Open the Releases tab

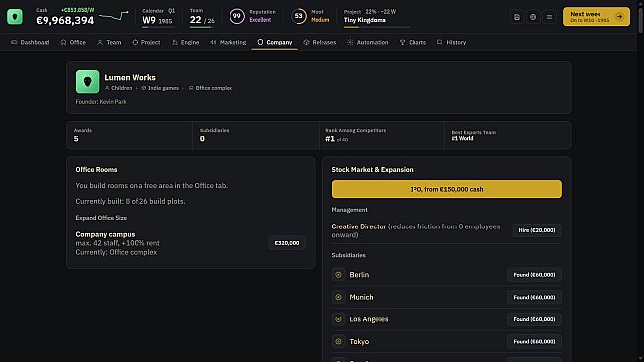point(320,42)
